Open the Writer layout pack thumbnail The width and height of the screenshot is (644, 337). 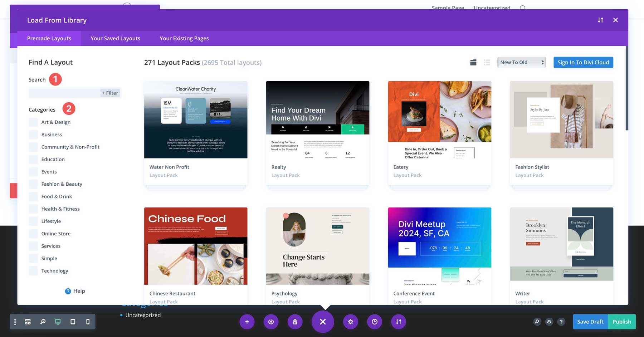(x=562, y=246)
